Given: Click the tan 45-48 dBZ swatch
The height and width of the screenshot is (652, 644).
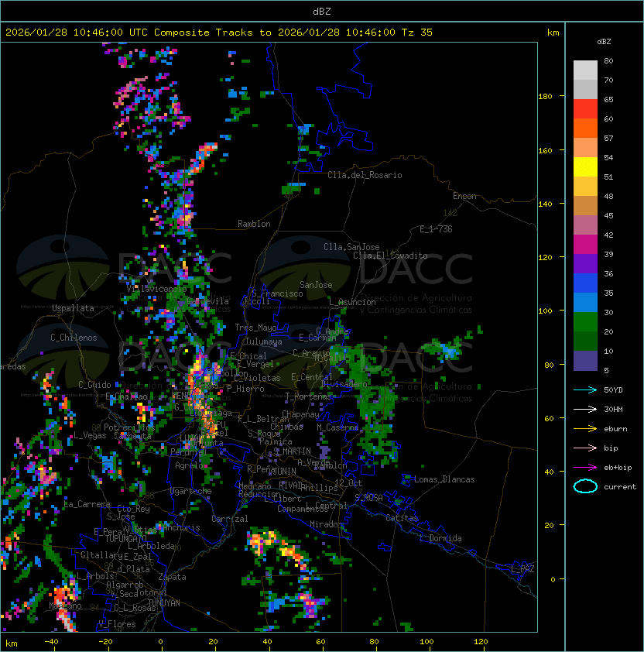Looking at the screenshot, I should (585, 205).
